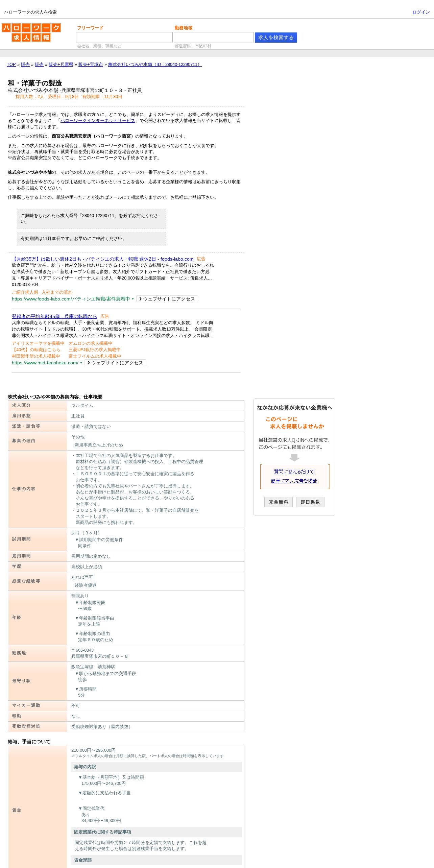Open the 販売+宝塚市 breadcrumb link

(x=91, y=65)
